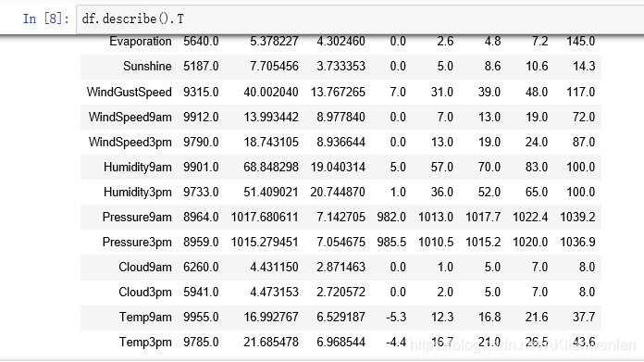
Task: Select the WindSpeed9am row label
Action: [130, 117]
